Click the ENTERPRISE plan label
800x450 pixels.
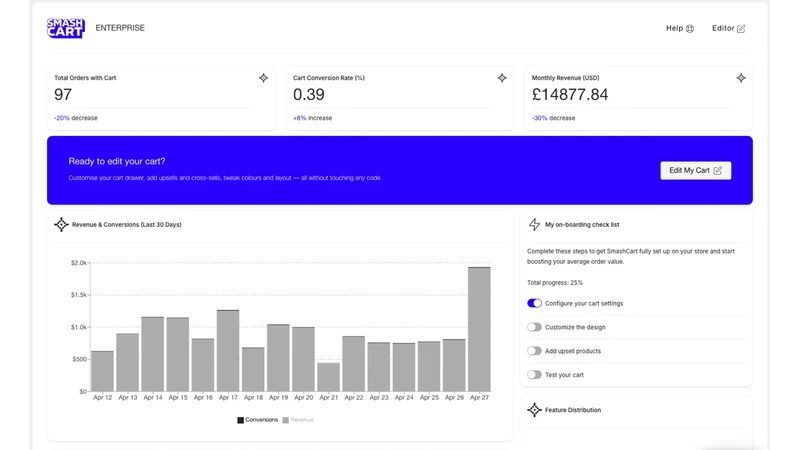120,28
